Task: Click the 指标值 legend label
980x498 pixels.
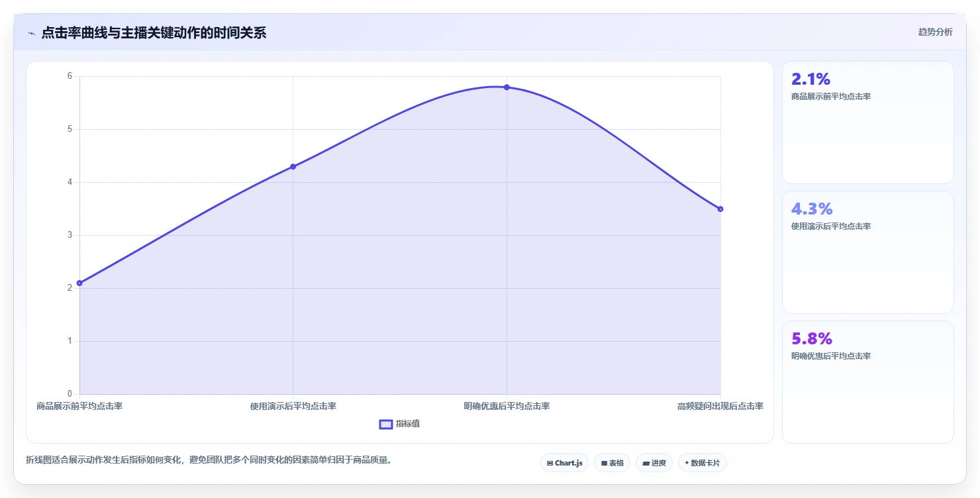Action: 408,424
